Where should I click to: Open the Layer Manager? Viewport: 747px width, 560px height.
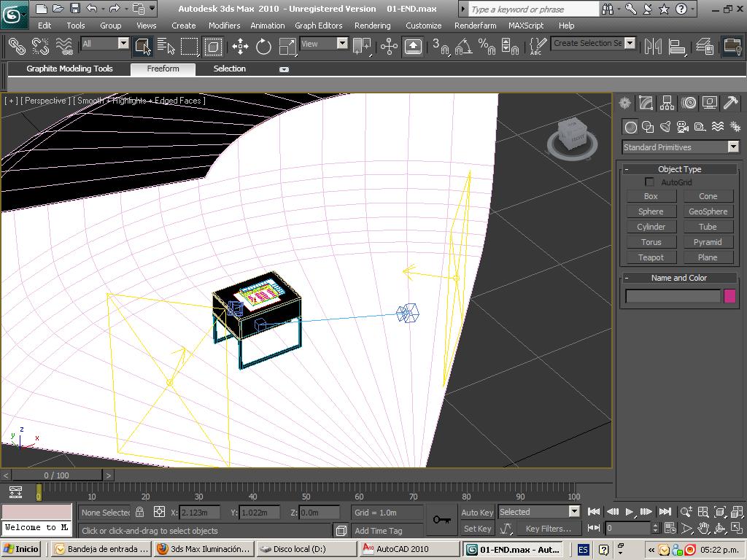click(705, 46)
